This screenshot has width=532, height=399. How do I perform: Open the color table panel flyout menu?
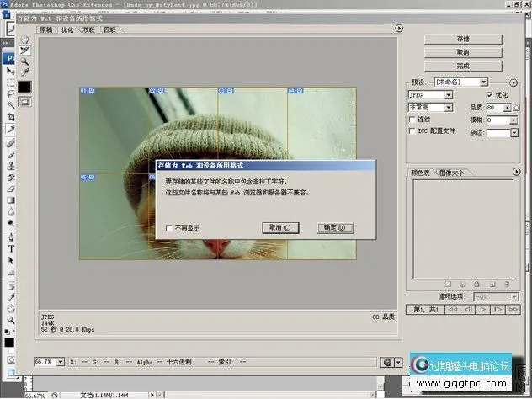coord(516,172)
